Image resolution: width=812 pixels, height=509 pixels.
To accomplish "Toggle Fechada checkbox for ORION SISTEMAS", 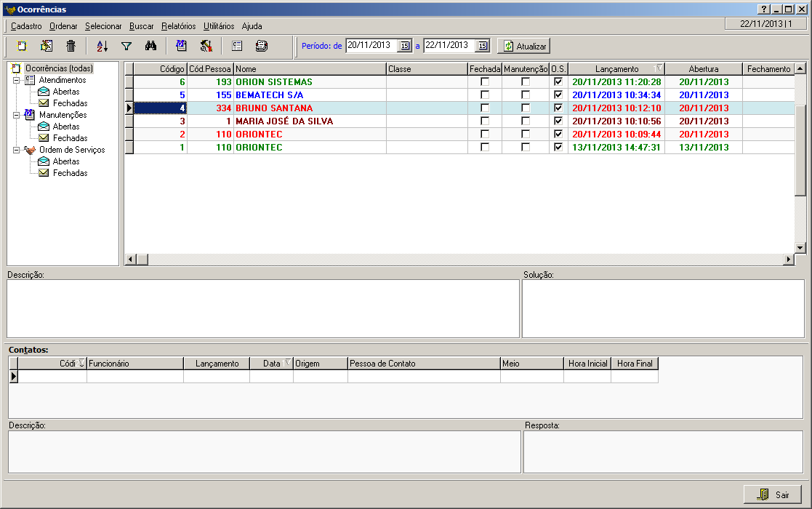I will tap(485, 82).
